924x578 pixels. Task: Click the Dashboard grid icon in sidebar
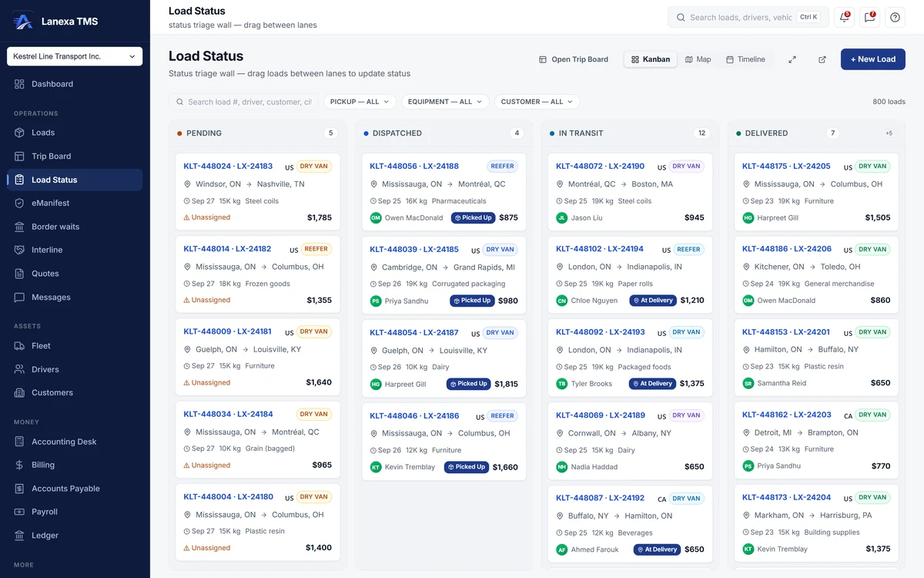[19, 84]
